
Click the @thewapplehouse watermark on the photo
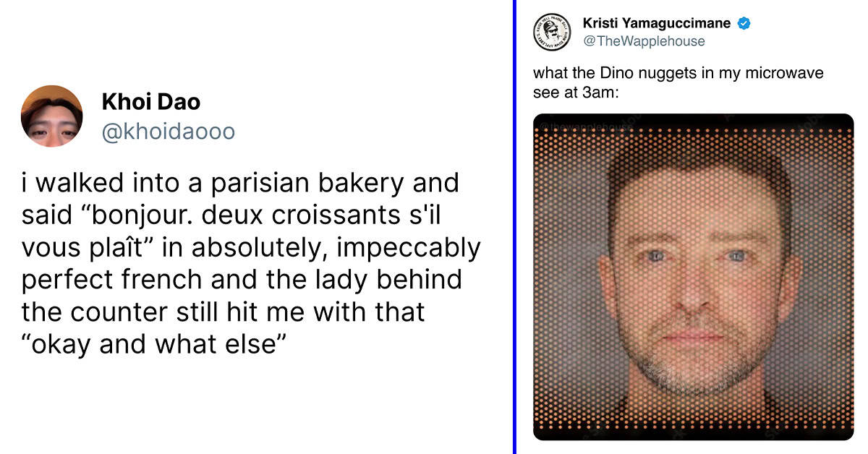pos(587,127)
